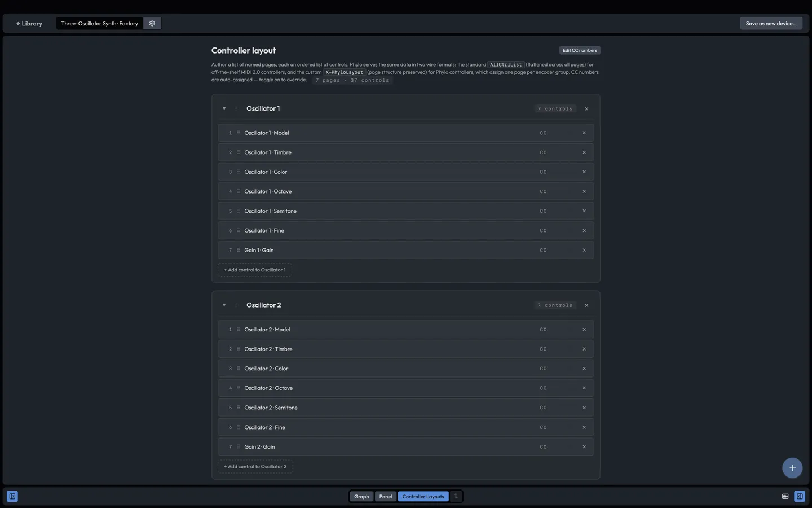Click Edit CC numbers button

tap(580, 50)
